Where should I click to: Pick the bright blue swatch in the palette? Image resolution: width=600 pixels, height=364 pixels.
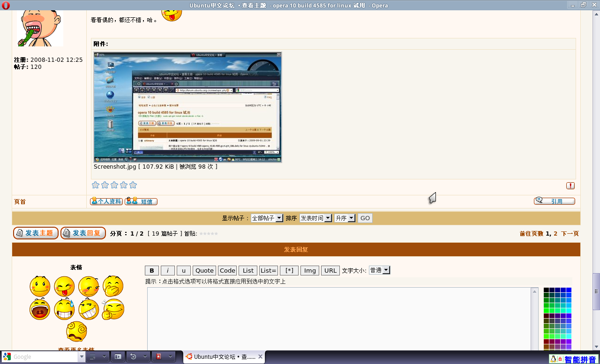[x=569, y=290]
